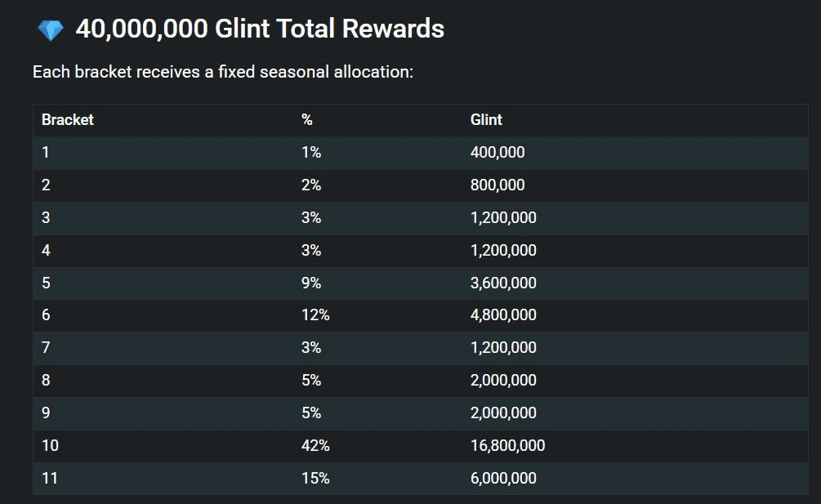Select the Bracket column header
Viewport: 821px width, 504px height.
68,120
